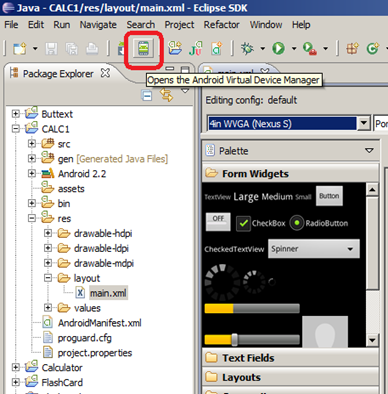This screenshot has width=388, height=394.
Task: Open the Refactor menu
Action: 222,25
